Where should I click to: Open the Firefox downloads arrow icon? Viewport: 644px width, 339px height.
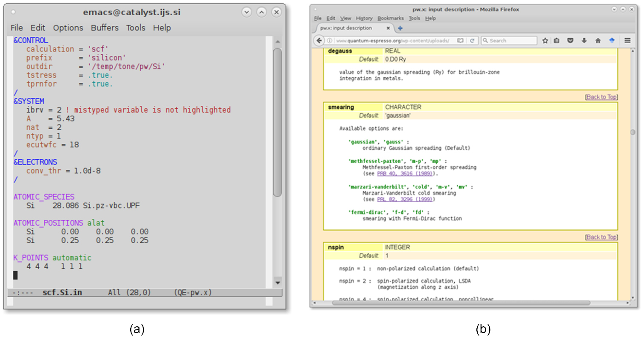pos(584,41)
